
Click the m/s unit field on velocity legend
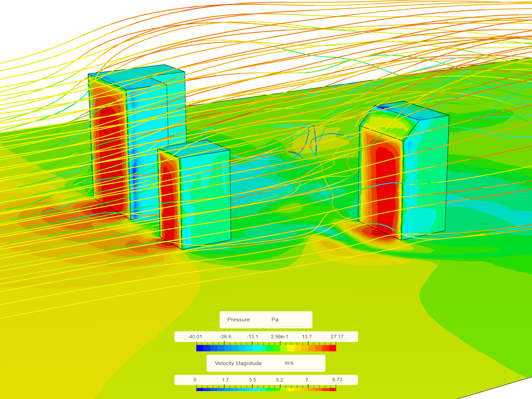tap(289, 363)
